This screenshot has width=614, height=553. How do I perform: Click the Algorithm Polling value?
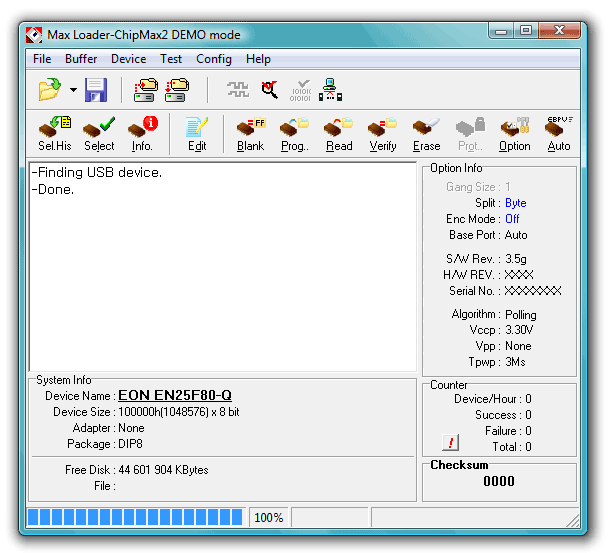coord(520,314)
